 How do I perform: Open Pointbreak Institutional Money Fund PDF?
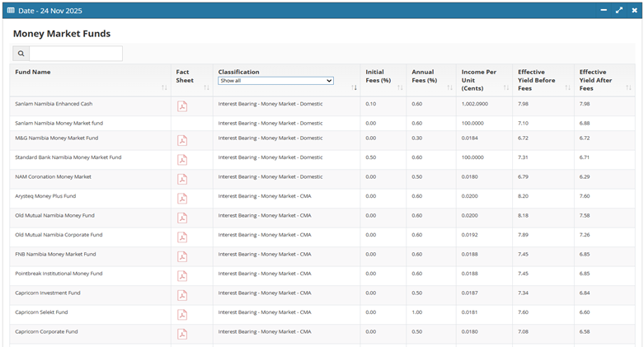182,276
